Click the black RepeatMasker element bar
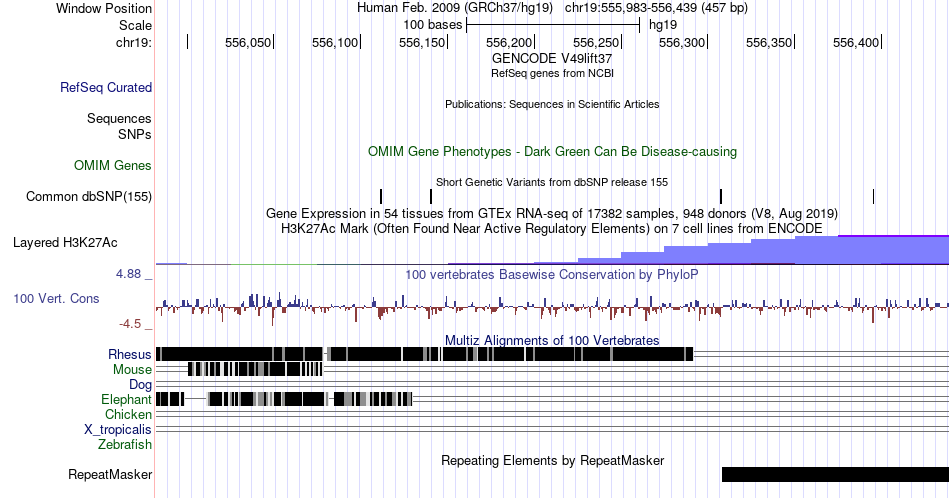This screenshot has width=950, height=498. [835, 474]
